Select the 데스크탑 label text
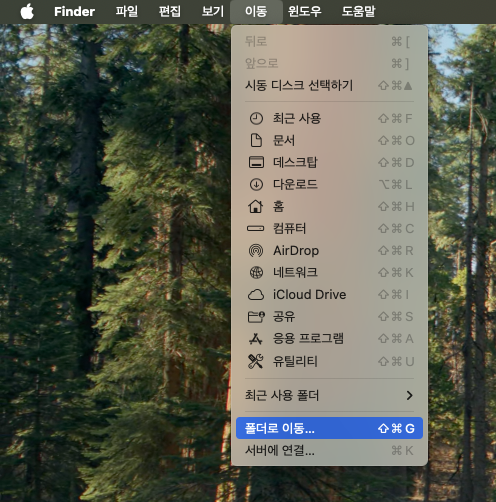The height and width of the screenshot is (502, 496). [x=295, y=162]
